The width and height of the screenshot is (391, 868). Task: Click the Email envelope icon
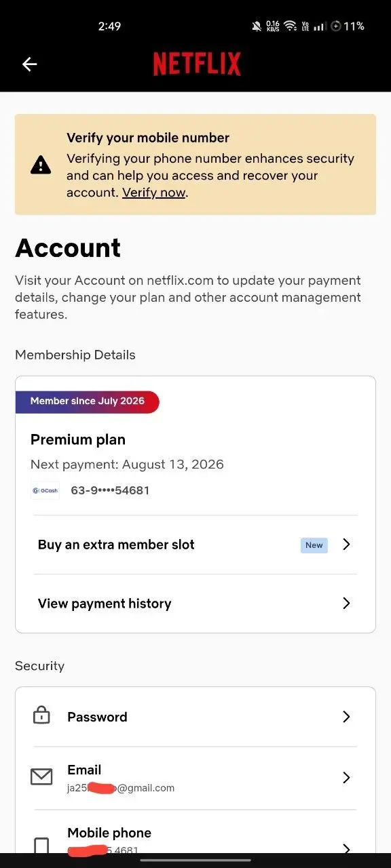[x=41, y=777]
